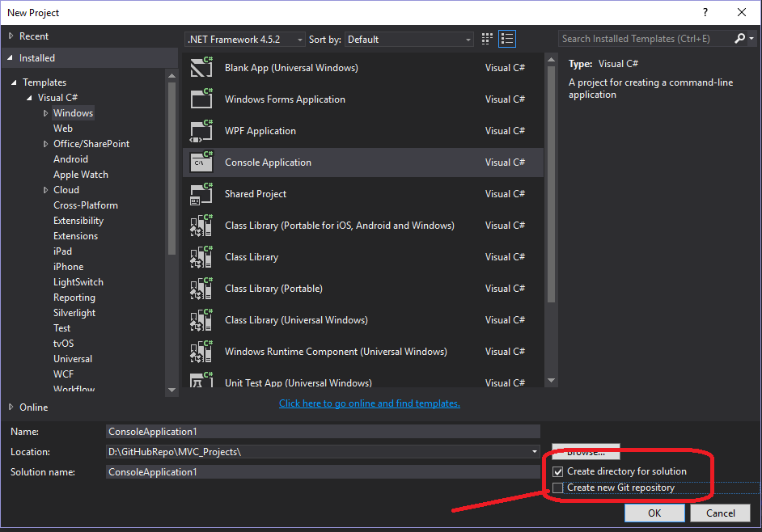762x532 pixels.
Task: Click the Search Installed Templates box
Action: click(x=646, y=38)
